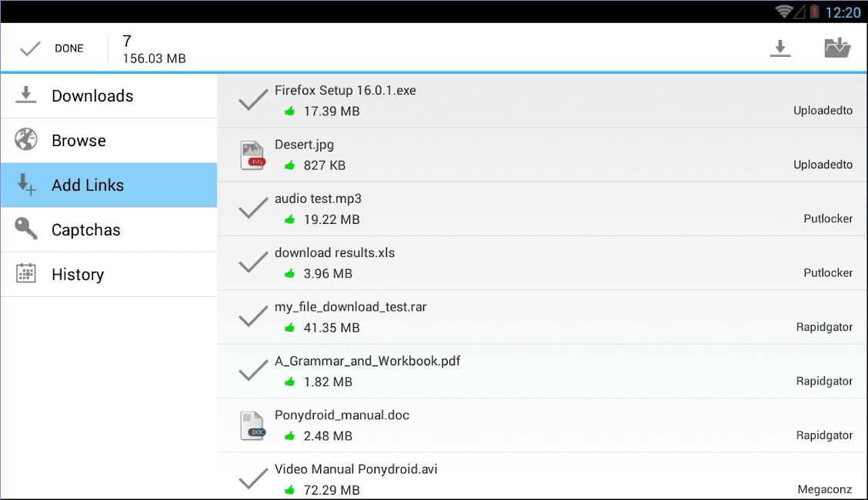Click the Video Manual Ponydroid.avi file name
The image size is (868, 500).
click(x=356, y=469)
